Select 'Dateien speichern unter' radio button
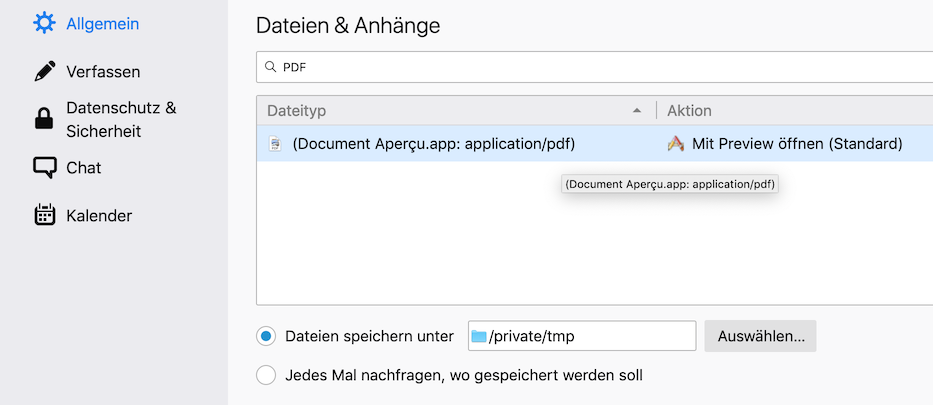 (x=266, y=336)
